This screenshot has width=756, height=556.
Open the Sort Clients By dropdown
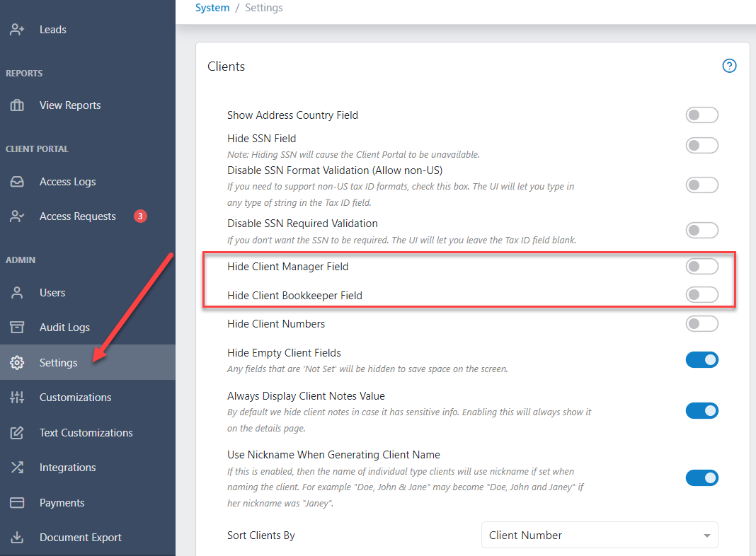(x=599, y=535)
